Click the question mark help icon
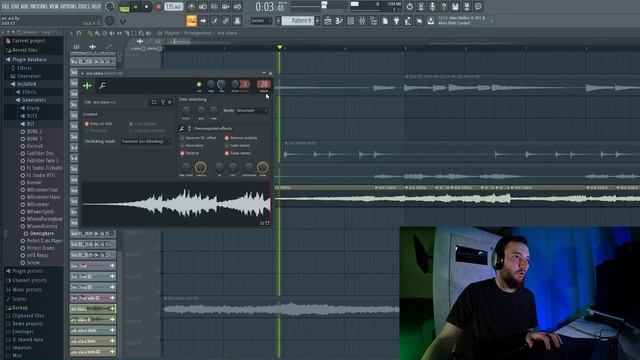The height and width of the screenshot is (360, 640). tap(444, 7)
